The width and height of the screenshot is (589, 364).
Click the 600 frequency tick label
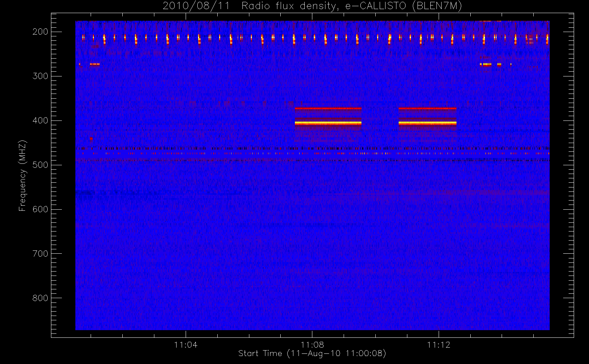point(40,209)
